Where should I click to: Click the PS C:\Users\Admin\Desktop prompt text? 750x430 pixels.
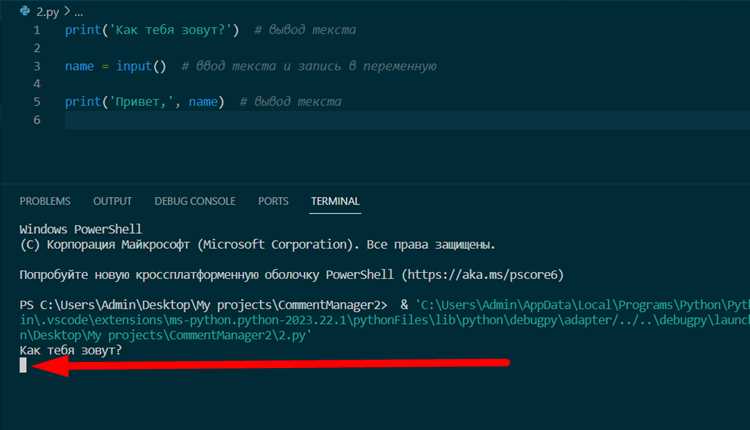tap(203, 305)
